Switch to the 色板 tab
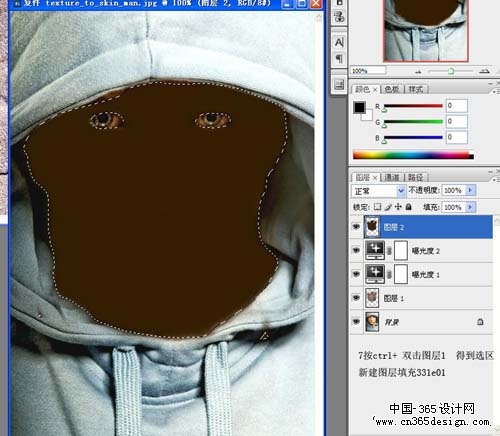 click(x=392, y=89)
